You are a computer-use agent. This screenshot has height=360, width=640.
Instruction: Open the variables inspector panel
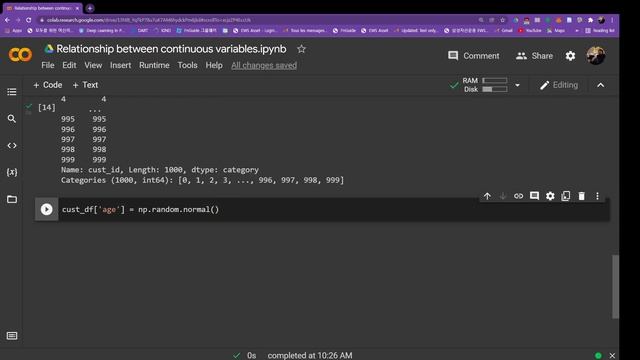[x=12, y=172]
